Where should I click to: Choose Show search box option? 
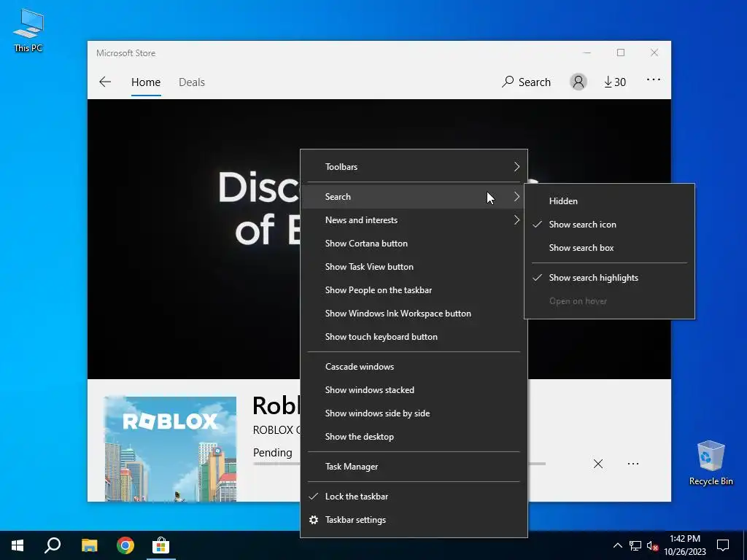(x=609, y=248)
